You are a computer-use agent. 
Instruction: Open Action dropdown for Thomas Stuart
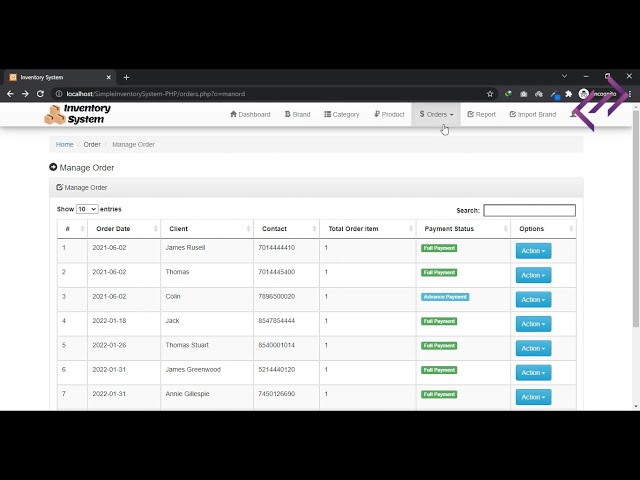[x=533, y=348]
